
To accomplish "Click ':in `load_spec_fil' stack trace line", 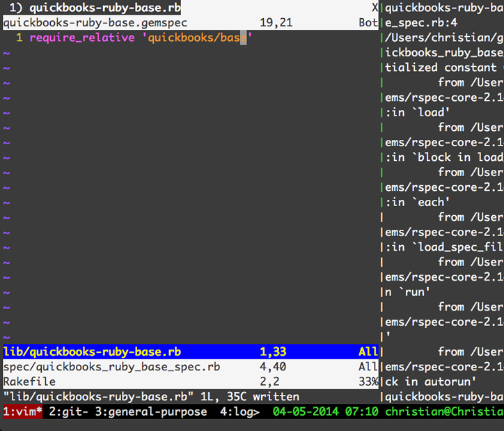I will click(444, 247).
